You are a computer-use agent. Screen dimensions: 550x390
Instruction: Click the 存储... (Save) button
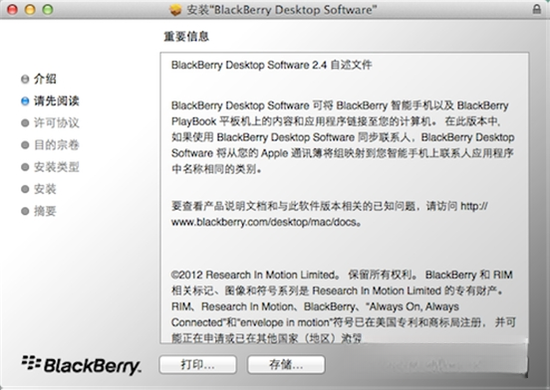pyautogui.click(x=286, y=365)
